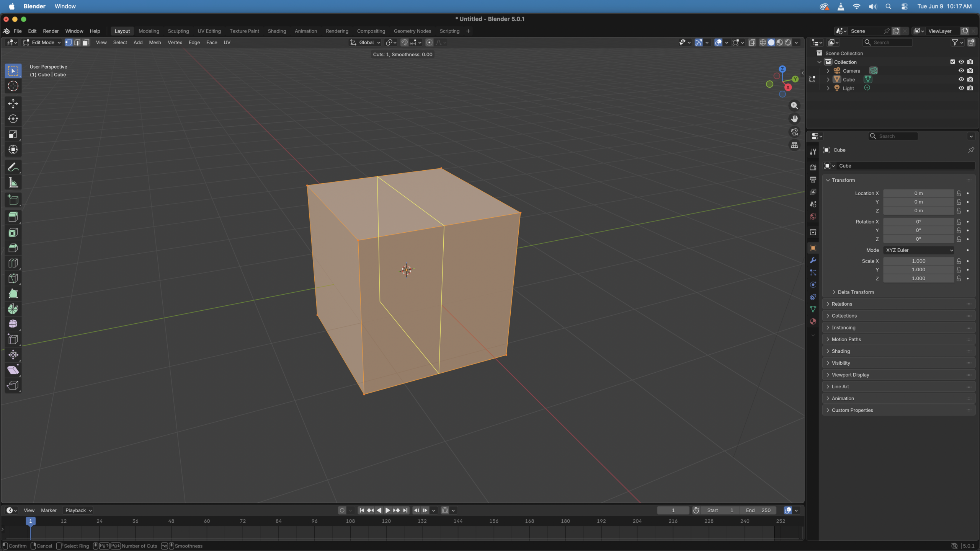The height and width of the screenshot is (551, 980).
Task: Click the Location X value field
Action: tap(919, 193)
